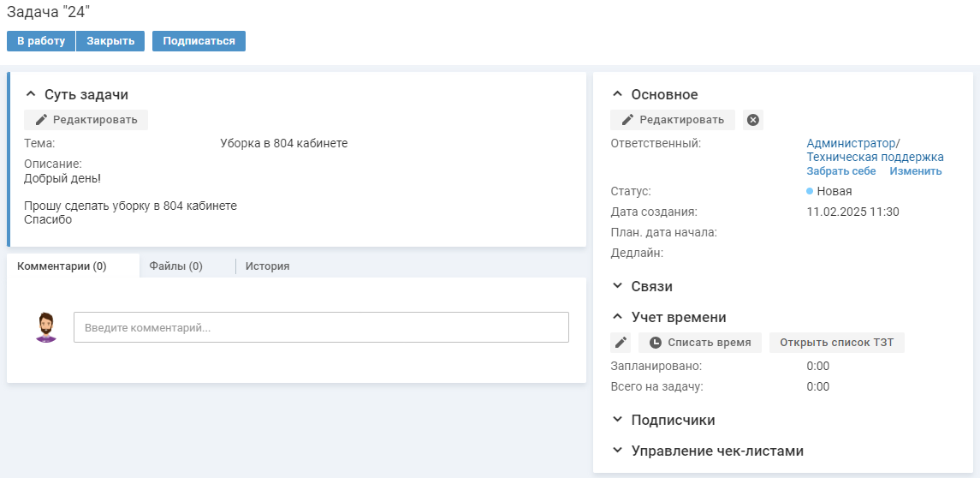Collapse the Суть задачи section
Image resolution: width=980 pixels, height=478 pixels.
tap(30, 94)
